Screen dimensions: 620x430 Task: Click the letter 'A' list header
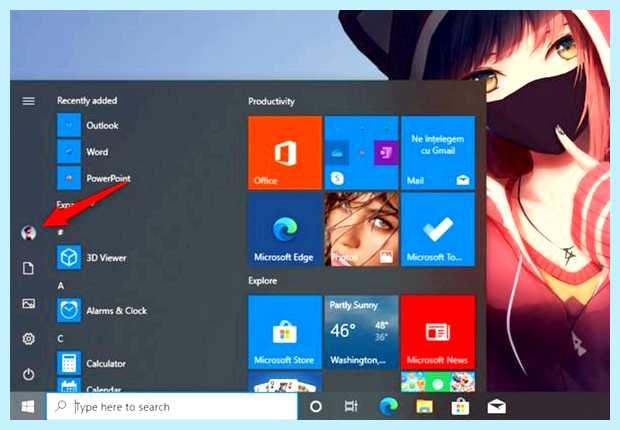60,285
